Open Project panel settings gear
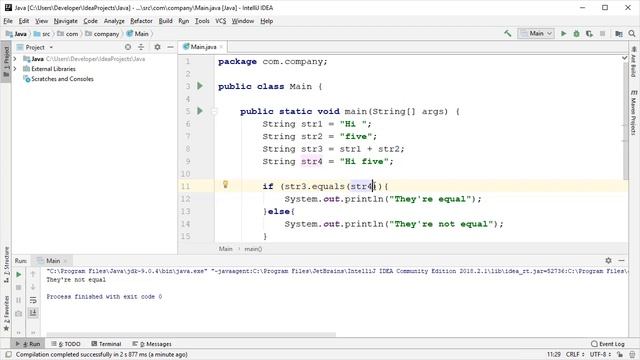Screen dimensions: 640x360 coord(157,47)
